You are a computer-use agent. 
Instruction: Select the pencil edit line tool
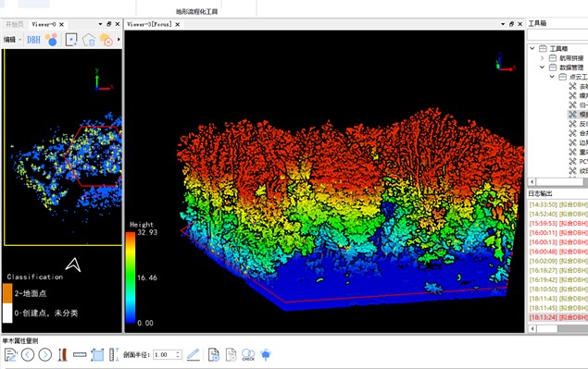194,354
